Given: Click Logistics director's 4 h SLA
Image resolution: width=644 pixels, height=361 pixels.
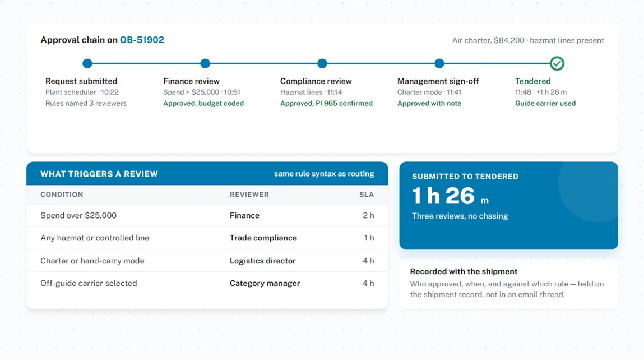Looking at the screenshot, I should tap(368, 261).
